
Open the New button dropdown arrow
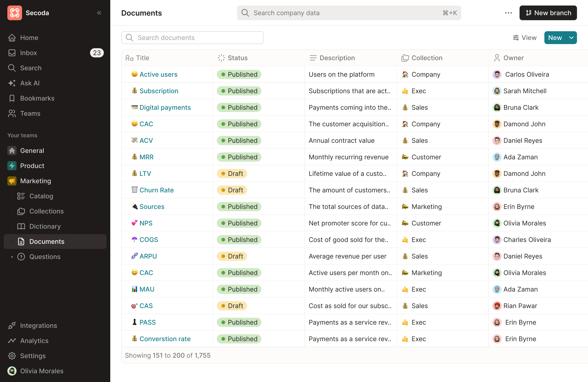(x=571, y=37)
